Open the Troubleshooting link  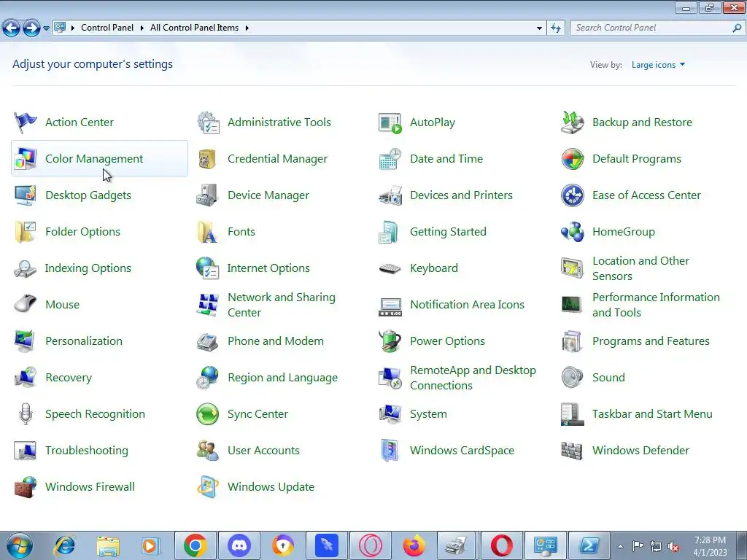point(87,451)
